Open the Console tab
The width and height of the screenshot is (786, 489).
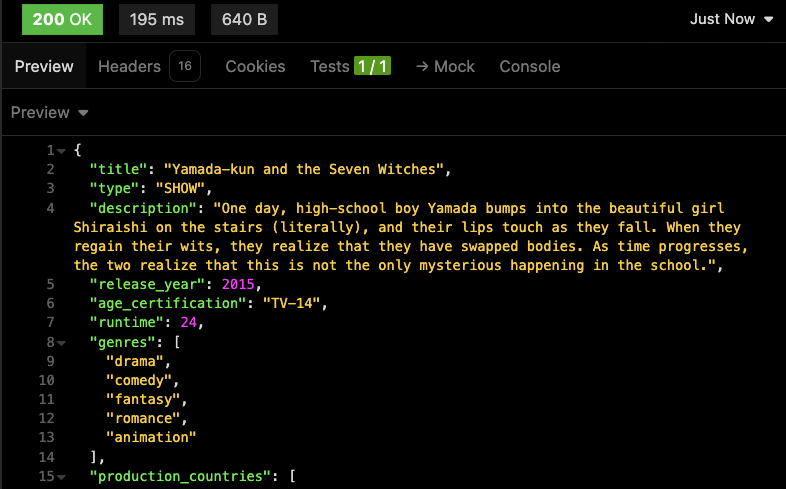click(x=529, y=66)
